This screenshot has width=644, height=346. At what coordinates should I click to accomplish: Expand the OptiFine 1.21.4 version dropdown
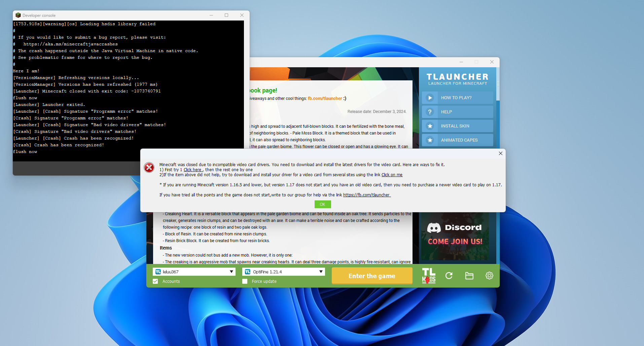(x=321, y=272)
